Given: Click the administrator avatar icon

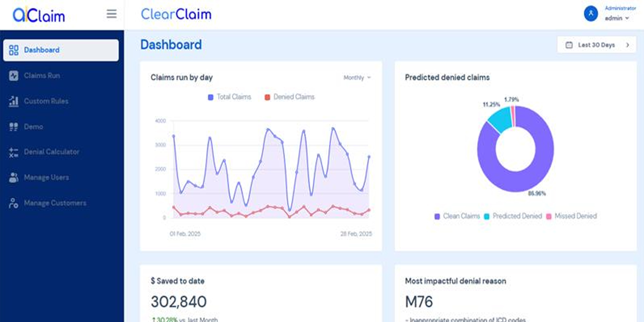Looking at the screenshot, I should pyautogui.click(x=591, y=13).
